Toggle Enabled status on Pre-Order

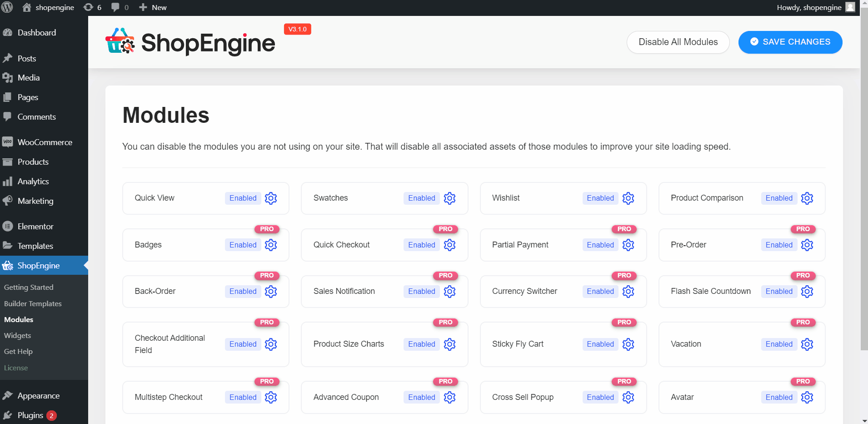click(779, 245)
